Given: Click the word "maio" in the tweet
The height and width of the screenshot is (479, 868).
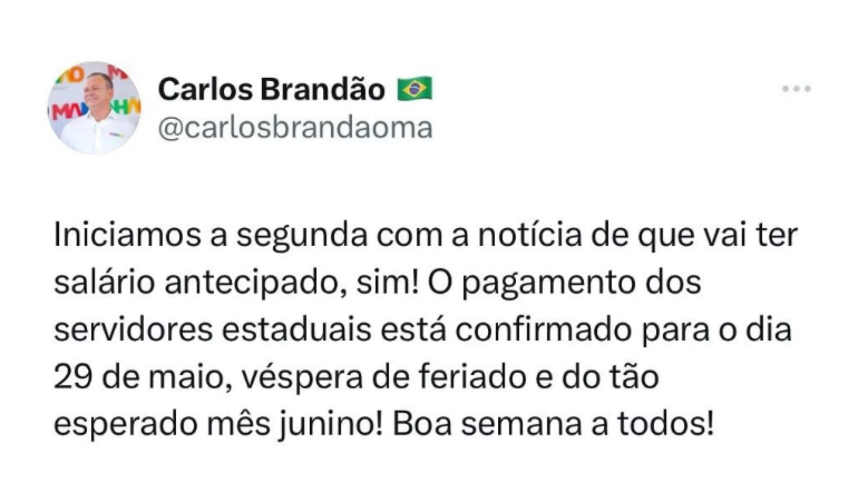Looking at the screenshot, I should coord(187,377).
